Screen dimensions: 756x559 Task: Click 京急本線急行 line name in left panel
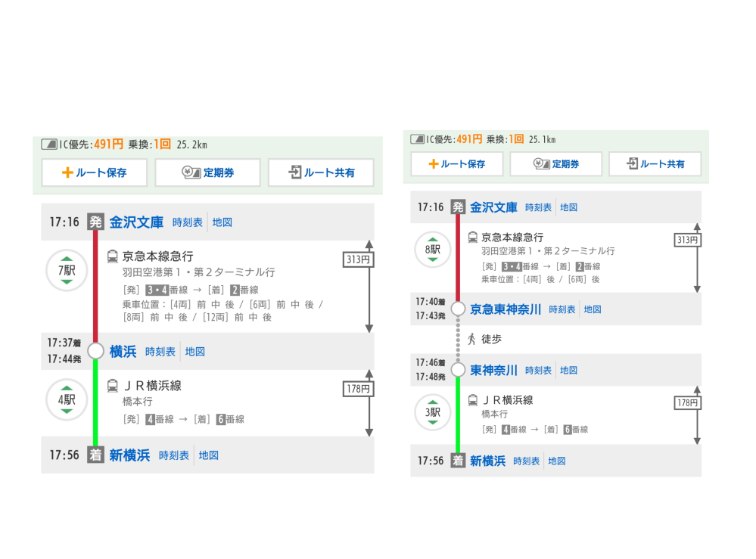point(157,256)
